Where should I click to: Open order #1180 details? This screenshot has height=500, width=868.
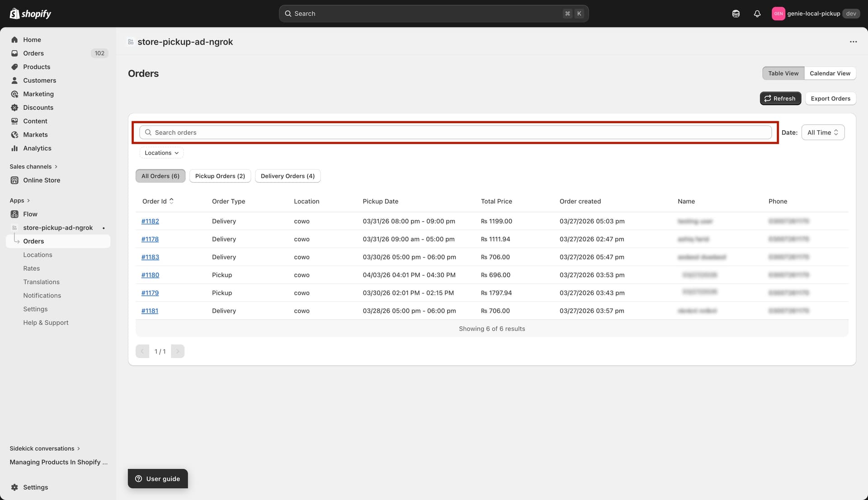coord(150,275)
